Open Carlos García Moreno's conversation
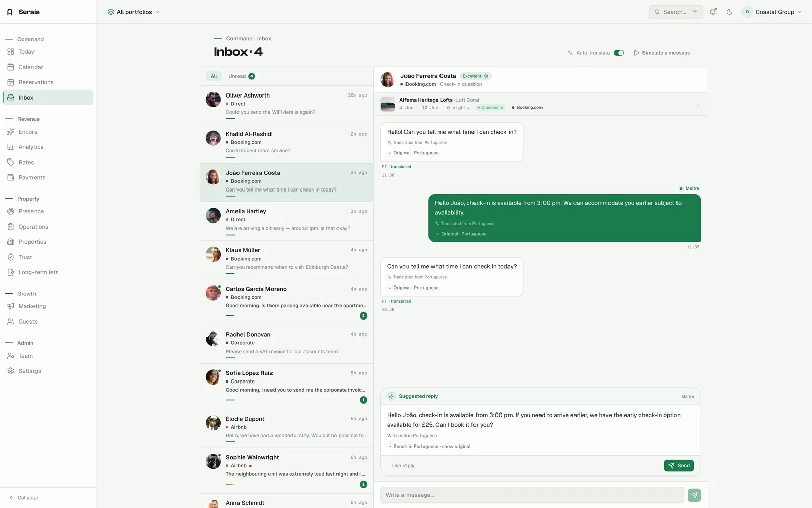812x508 pixels. (287, 302)
